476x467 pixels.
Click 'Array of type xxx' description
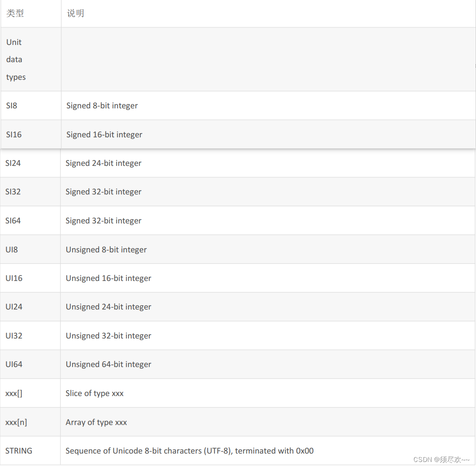tap(96, 422)
